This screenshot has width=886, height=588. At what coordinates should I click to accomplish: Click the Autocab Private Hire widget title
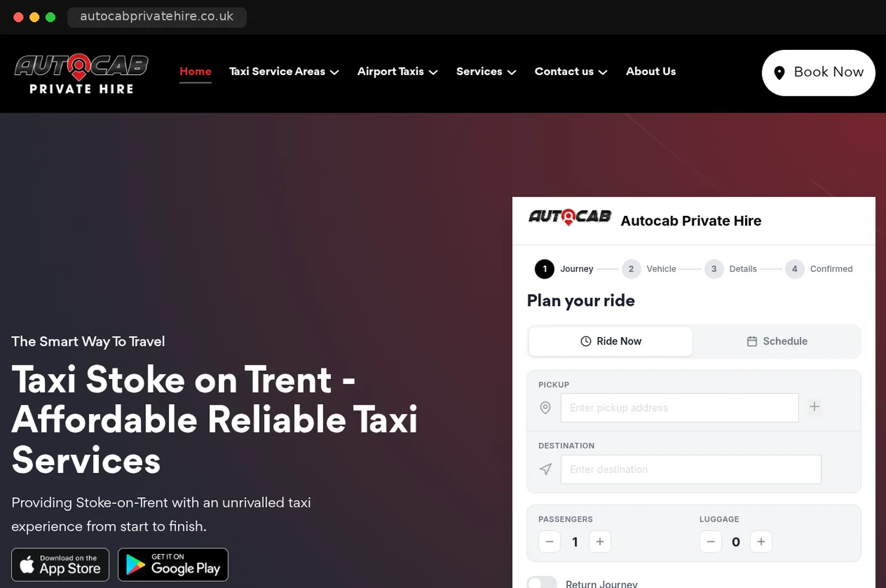[x=691, y=221]
